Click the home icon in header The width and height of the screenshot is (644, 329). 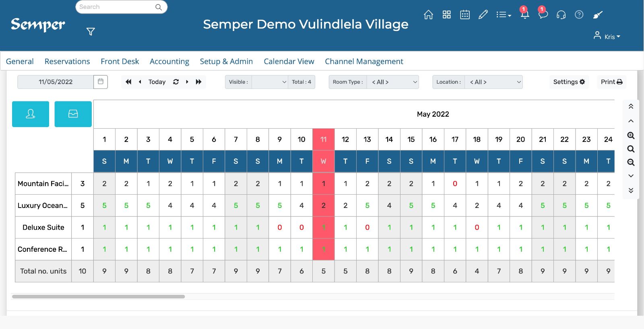428,15
